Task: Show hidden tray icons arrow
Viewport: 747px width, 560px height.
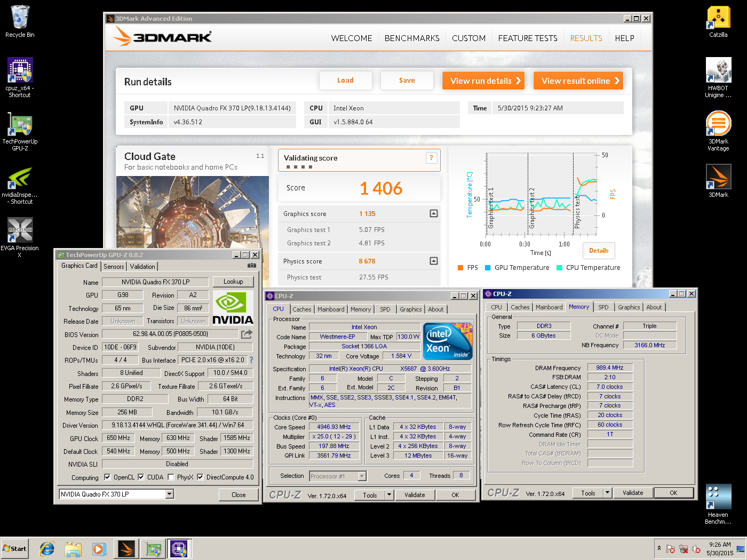Action: tap(659, 548)
